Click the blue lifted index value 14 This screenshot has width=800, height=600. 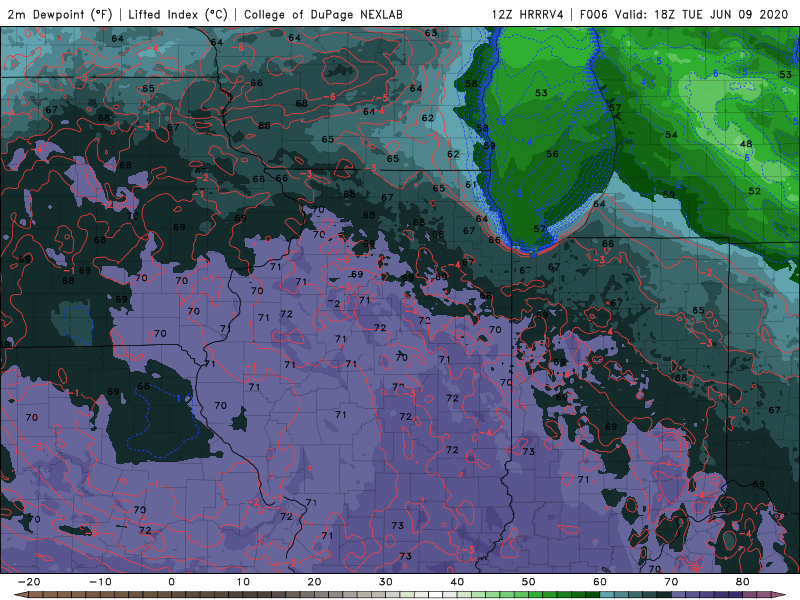(527, 142)
